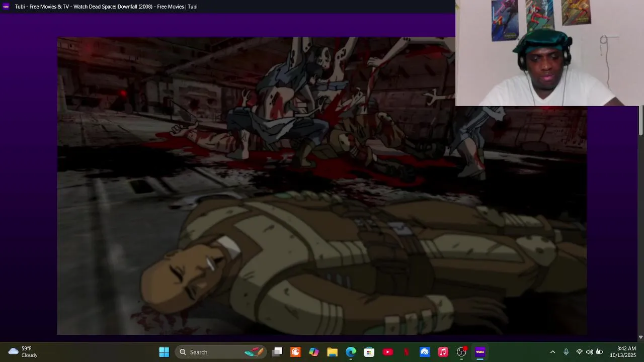Viewport: 644px width, 362px height.
Task: Open the Windows Start menu
Action: [164, 352]
